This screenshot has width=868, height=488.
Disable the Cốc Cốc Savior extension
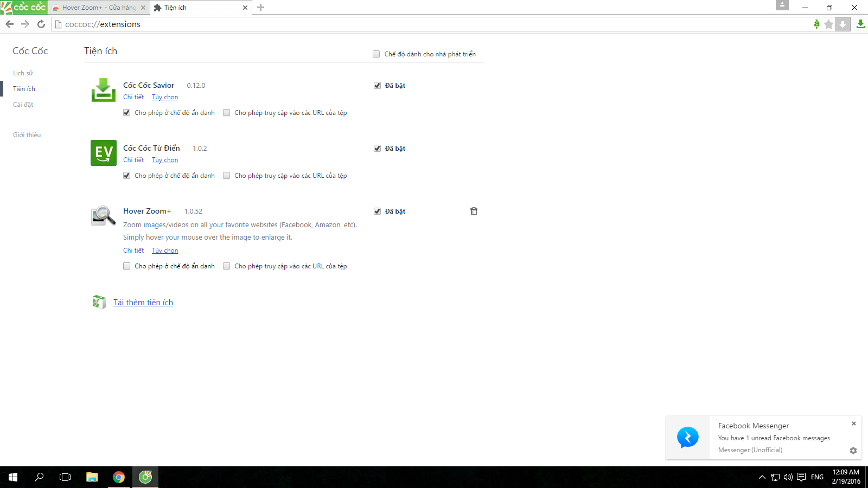(x=377, y=86)
